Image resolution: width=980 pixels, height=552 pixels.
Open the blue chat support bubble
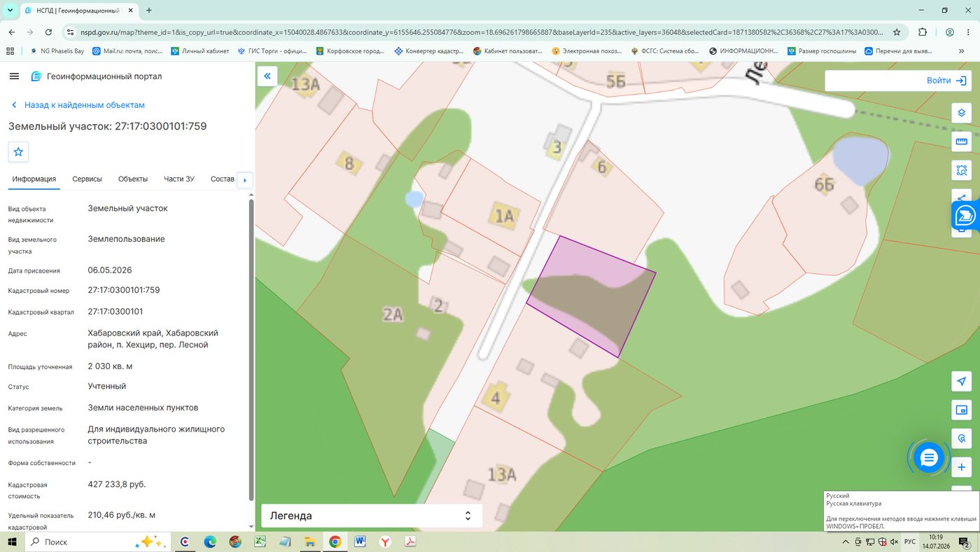pos(929,458)
